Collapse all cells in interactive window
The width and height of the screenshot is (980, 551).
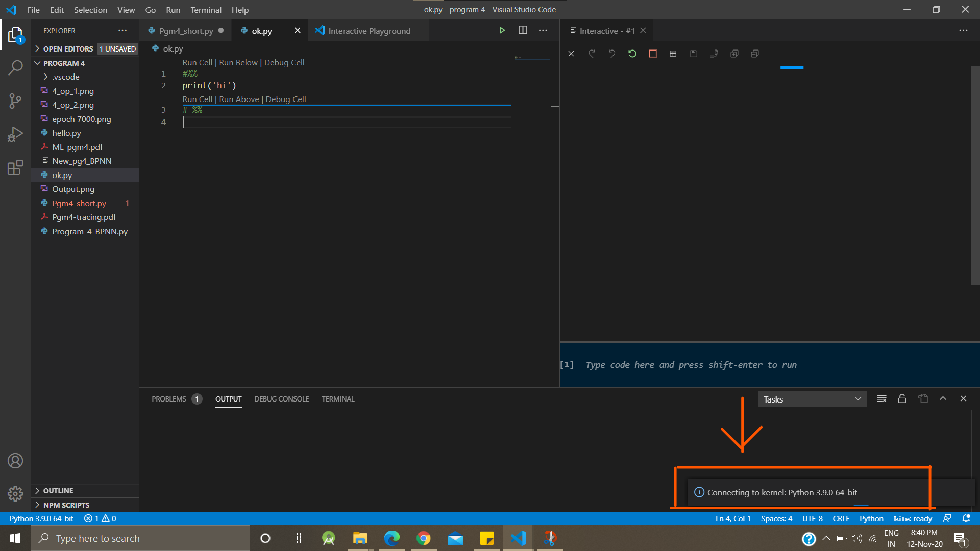754,53
